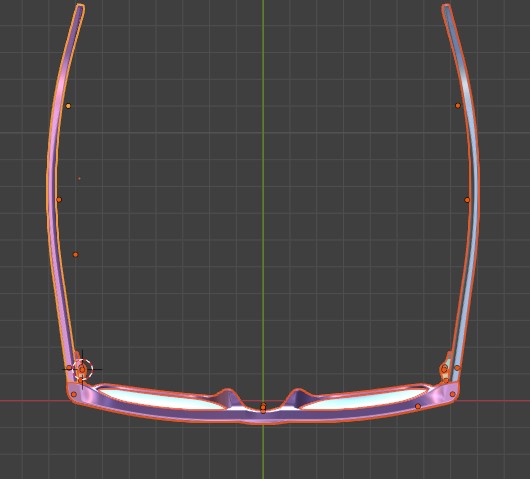This screenshot has height=479, width=530.
Task: Click origin dot on right frame corner
Action: coord(453,394)
